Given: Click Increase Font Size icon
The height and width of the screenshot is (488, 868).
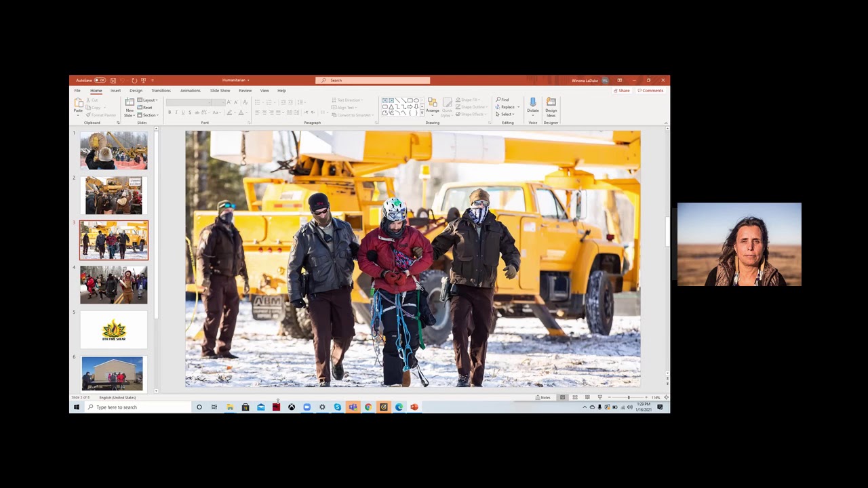Looking at the screenshot, I should pos(229,102).
